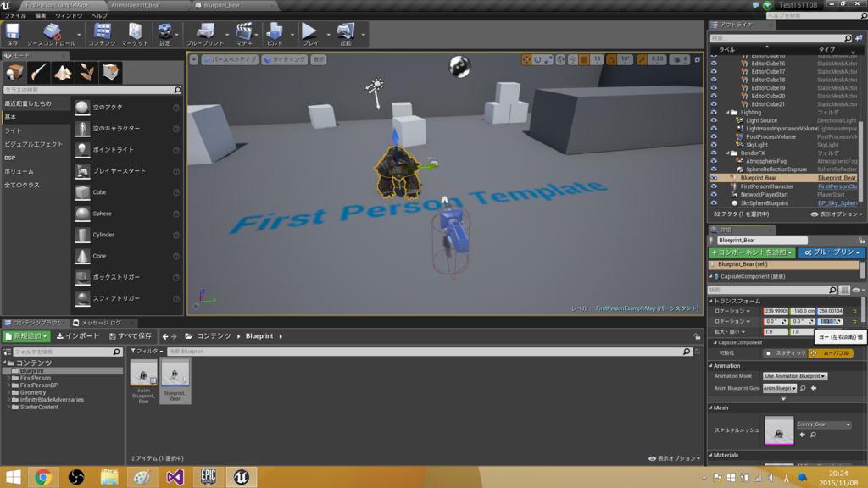Open Lighting (ライティング) view mode dropdown
This screenshot has height=488, width=868.
[x=285, y=60]
